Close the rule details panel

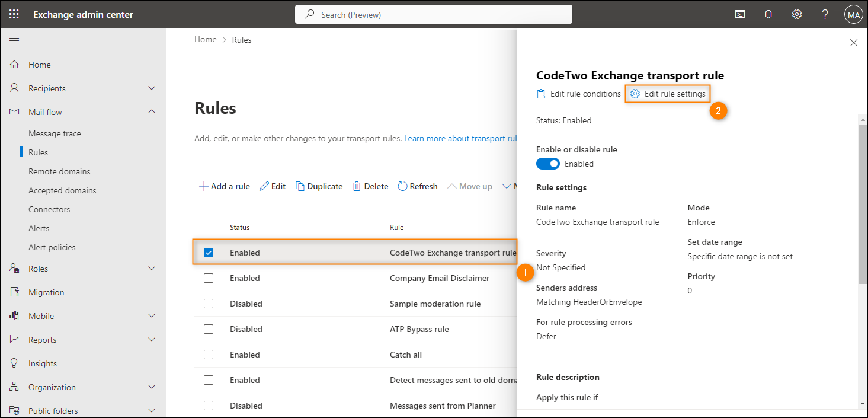[854, 43]
